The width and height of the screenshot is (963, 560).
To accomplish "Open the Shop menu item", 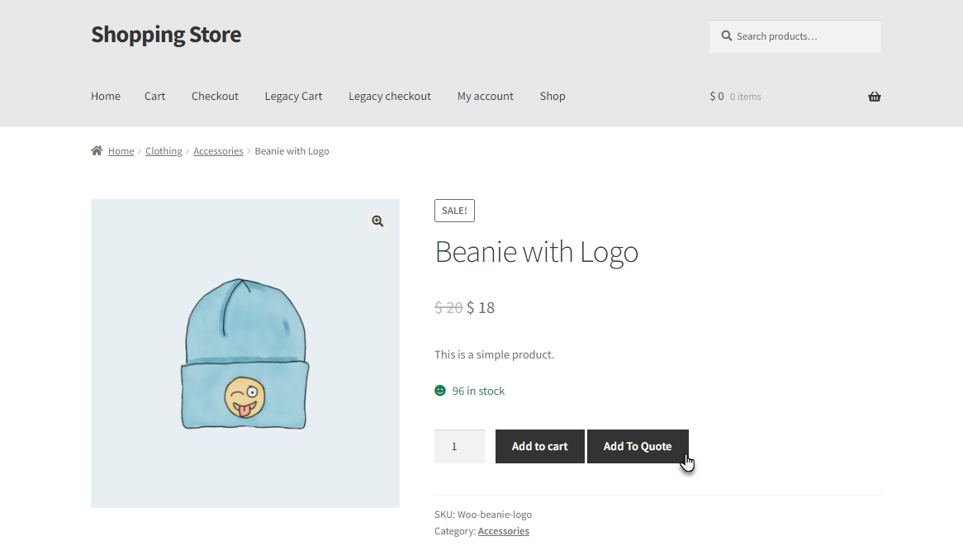I will coord(553,97).
